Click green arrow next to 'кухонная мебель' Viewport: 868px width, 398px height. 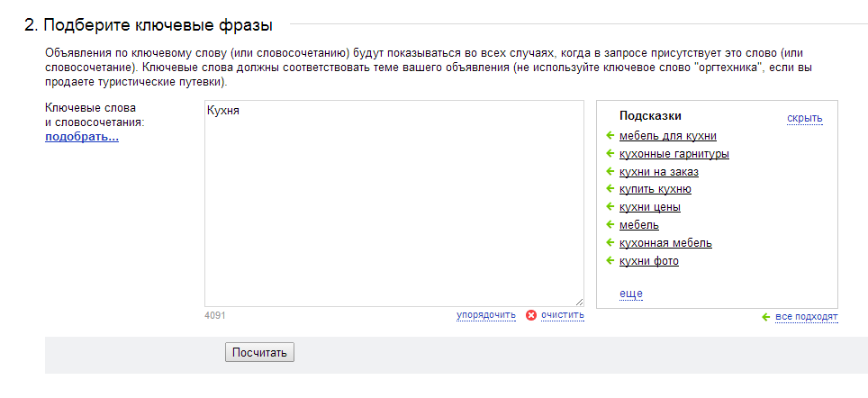(x=610, y=242)
